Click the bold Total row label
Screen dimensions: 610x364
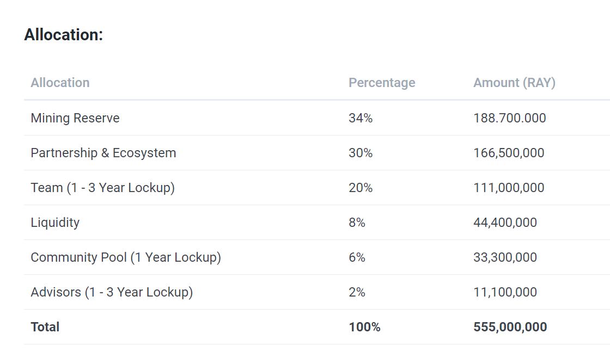[x=45, y=327]
